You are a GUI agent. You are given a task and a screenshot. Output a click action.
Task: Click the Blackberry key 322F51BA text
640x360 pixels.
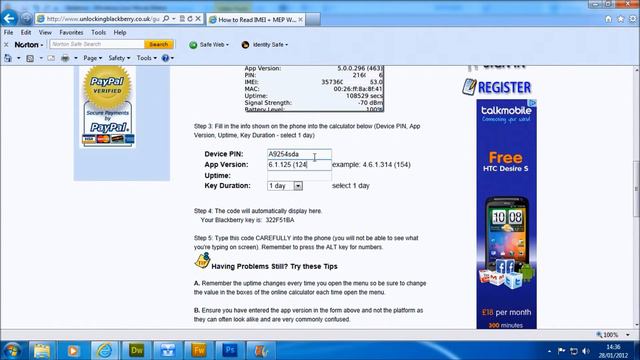coord(280,220)
